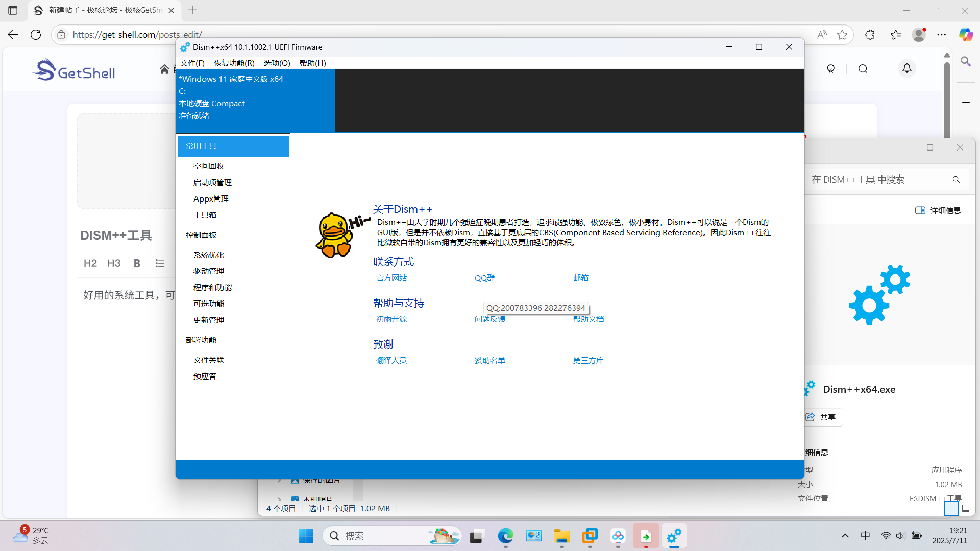View site information lock icon
The height and width of the screenshot is (551, 980).
(x=61, y=34)
